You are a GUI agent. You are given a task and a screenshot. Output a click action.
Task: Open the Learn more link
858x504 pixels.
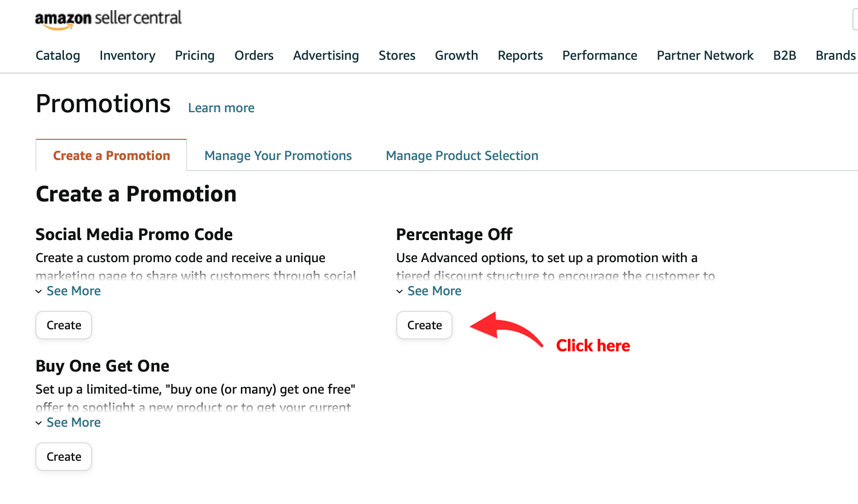[221, 108]
